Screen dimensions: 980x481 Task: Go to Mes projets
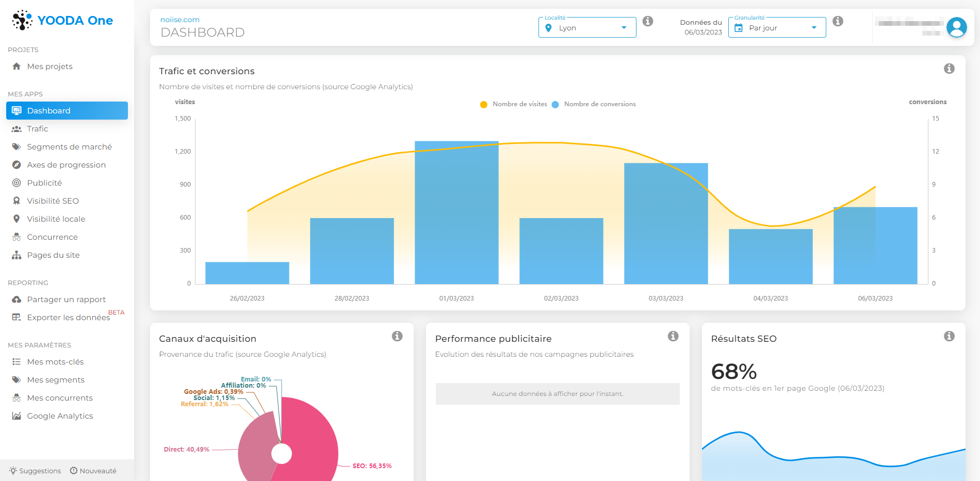(67, 67)
